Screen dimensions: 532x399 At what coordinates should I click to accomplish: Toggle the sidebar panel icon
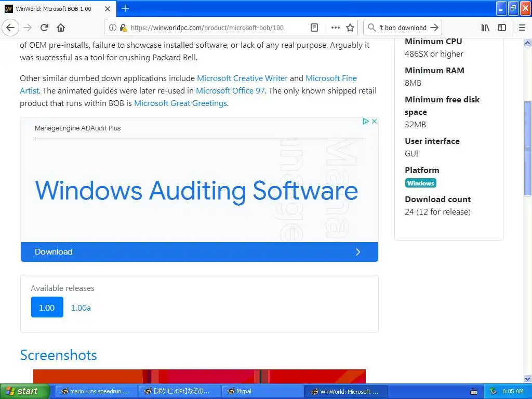pyautogui.click(x=502, y=28)
